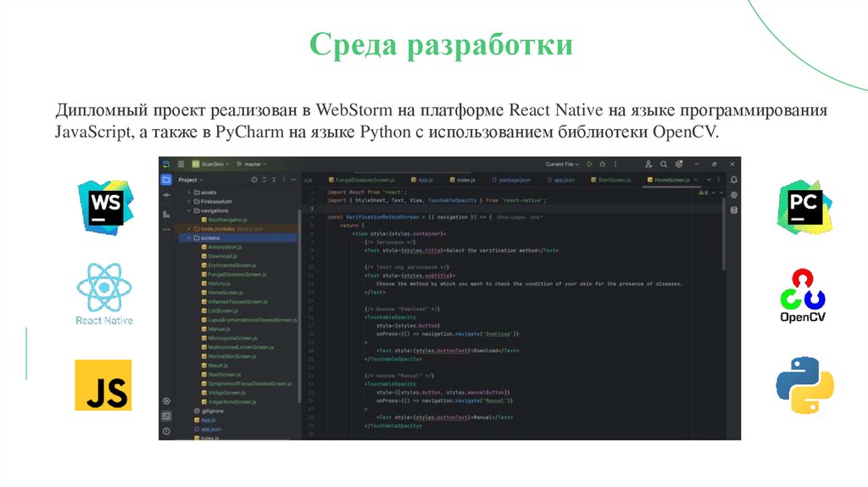Open the Project tool window folder icon
The image size is (868, 487).
[x=166, y=180]
